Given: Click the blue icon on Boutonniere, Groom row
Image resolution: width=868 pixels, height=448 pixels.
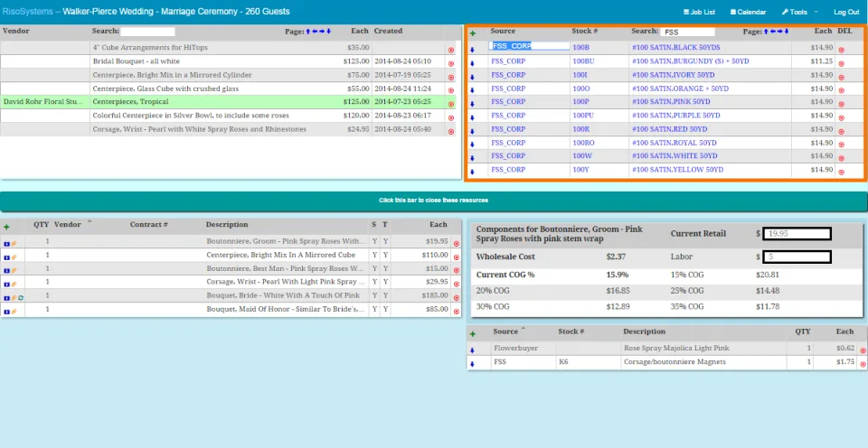Looking at the screenshot, I should point(7,243).
